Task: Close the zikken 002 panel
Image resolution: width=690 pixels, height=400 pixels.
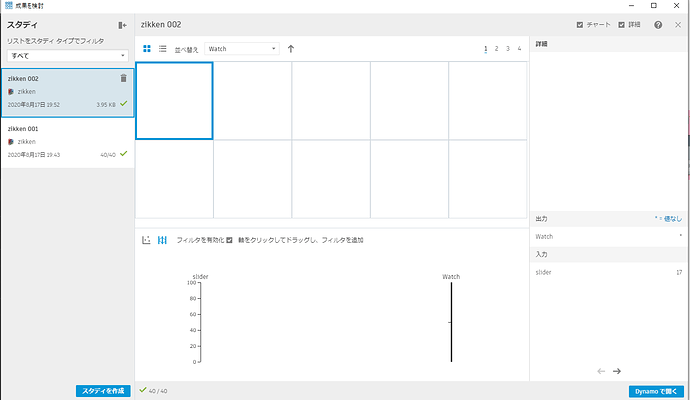Action: click(x=678, y=25)
